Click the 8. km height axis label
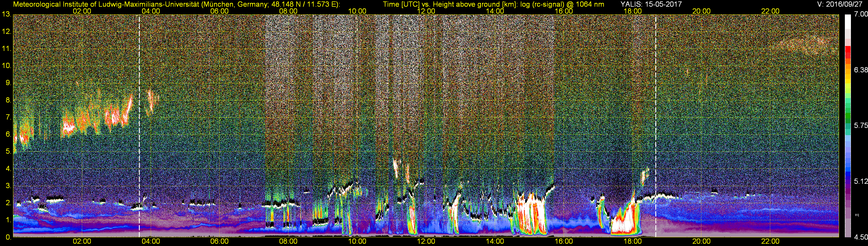This screenshot has width=868, height=246. point(8,100)
